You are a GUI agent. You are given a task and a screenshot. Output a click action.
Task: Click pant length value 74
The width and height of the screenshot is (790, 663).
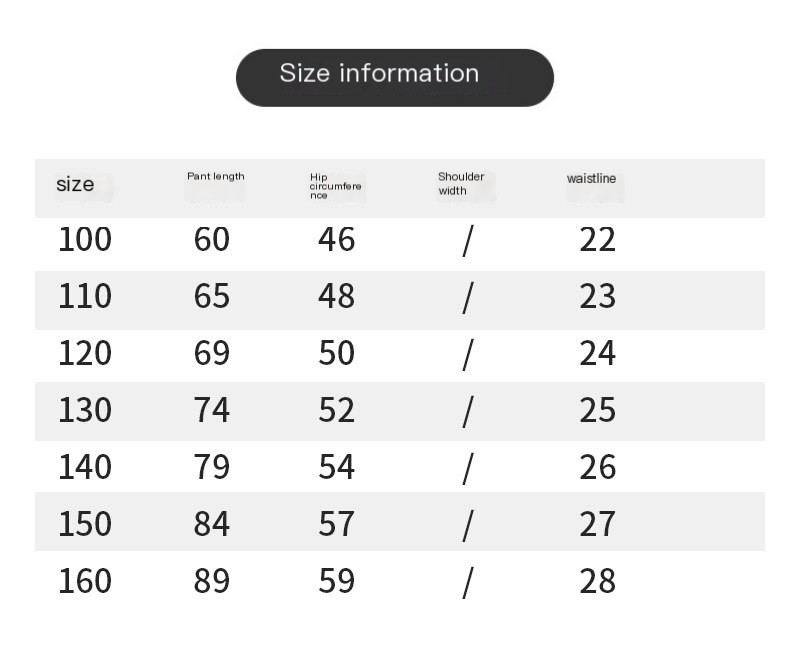coord(212,410)
